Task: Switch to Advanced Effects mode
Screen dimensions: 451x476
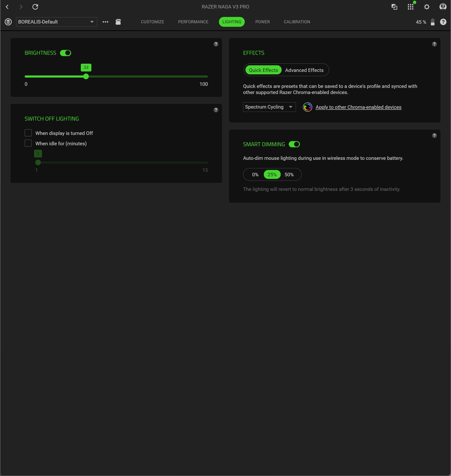Action: pos(304,70)
